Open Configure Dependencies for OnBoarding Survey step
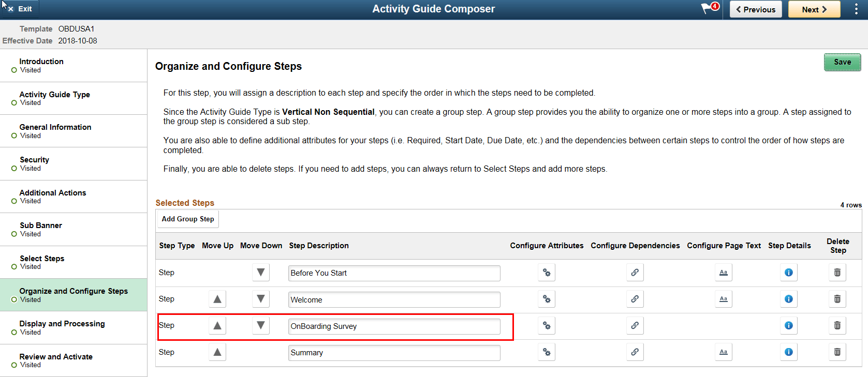The height and width of the screenshot is (377, 868). 635,325
